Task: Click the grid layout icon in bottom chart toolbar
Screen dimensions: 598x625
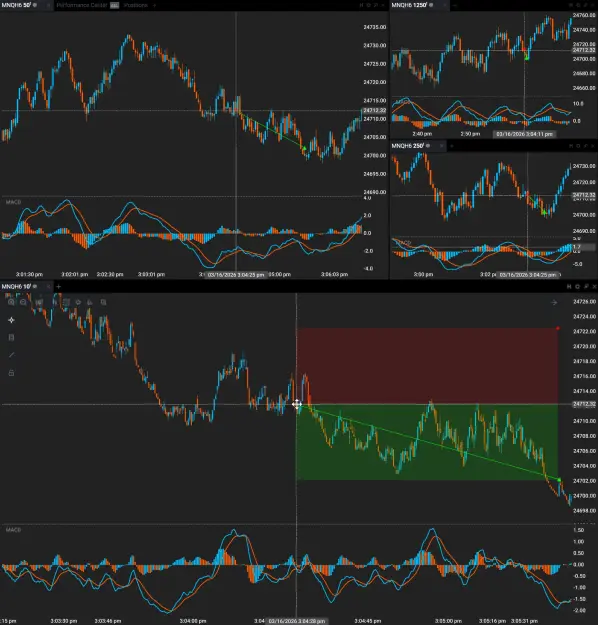Action: [x=66, y=302]
